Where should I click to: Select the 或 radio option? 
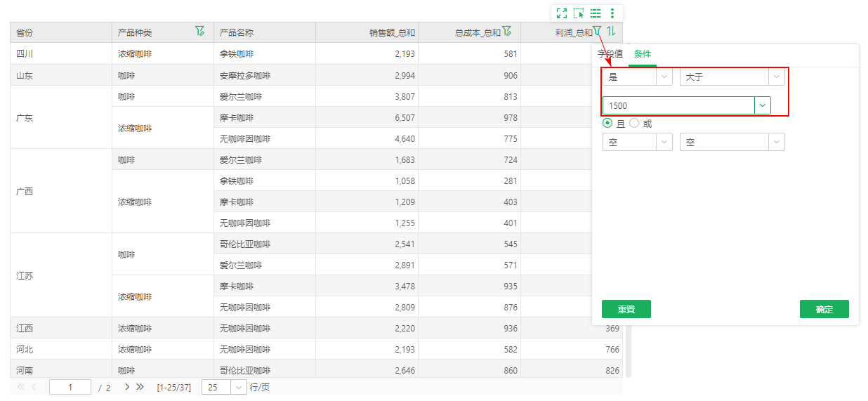pos(634,123)
